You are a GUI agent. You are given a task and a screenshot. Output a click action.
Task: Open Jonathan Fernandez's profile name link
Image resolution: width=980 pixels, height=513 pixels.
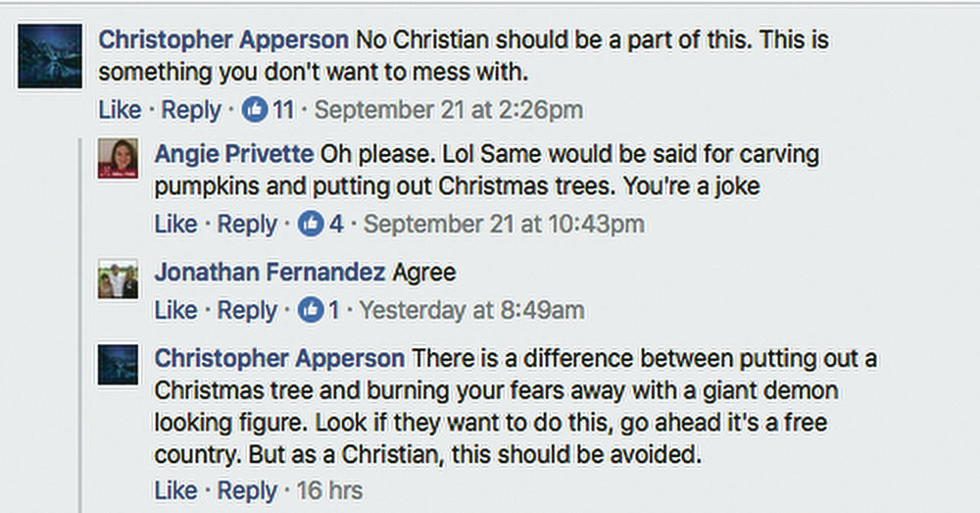tap(269, 272)
